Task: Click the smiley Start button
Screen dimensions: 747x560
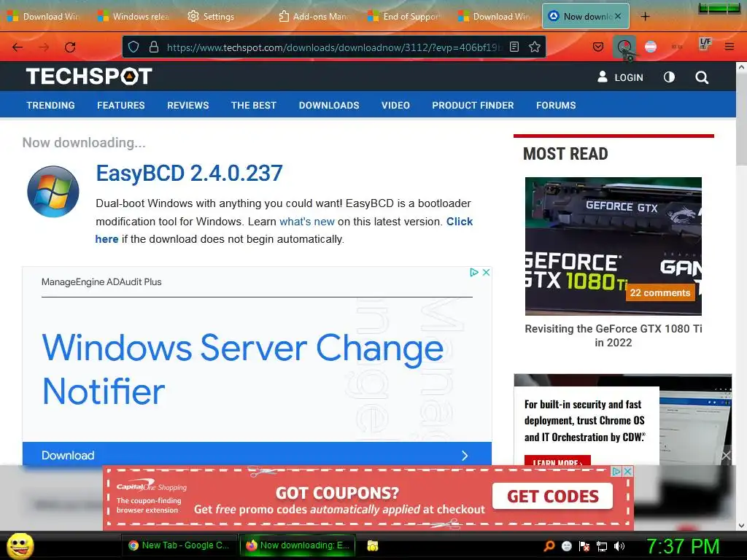Action: tap(20, 545)
